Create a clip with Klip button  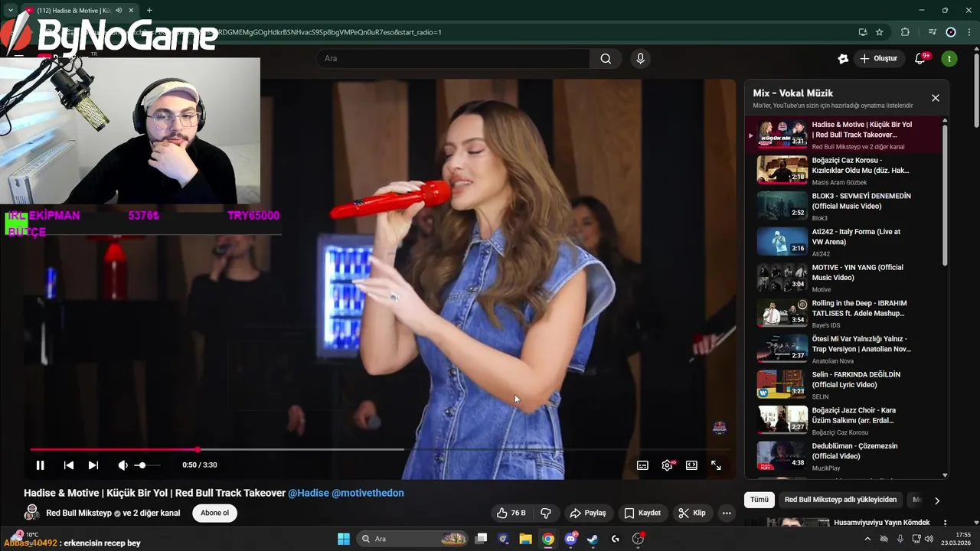[x=692, y=513]
